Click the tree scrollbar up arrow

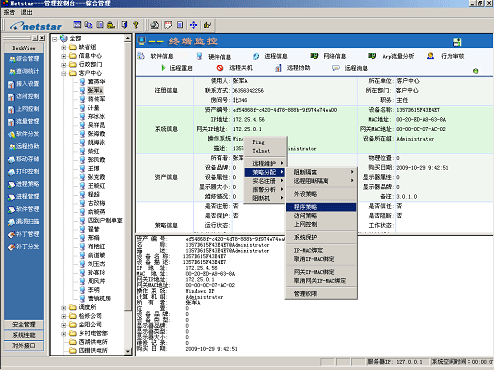coord(128,39)
